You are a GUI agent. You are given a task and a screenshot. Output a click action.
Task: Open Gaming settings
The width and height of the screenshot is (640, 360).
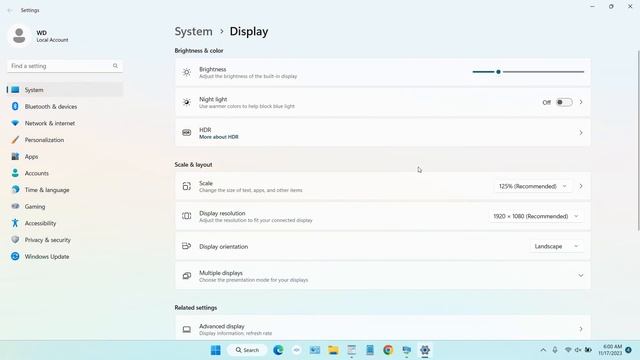(64, 207)
